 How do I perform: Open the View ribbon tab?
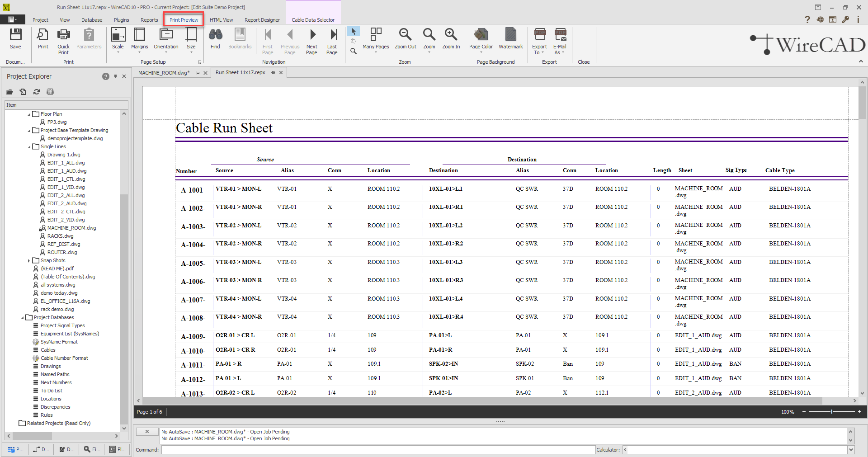click(x=65, y=20)
